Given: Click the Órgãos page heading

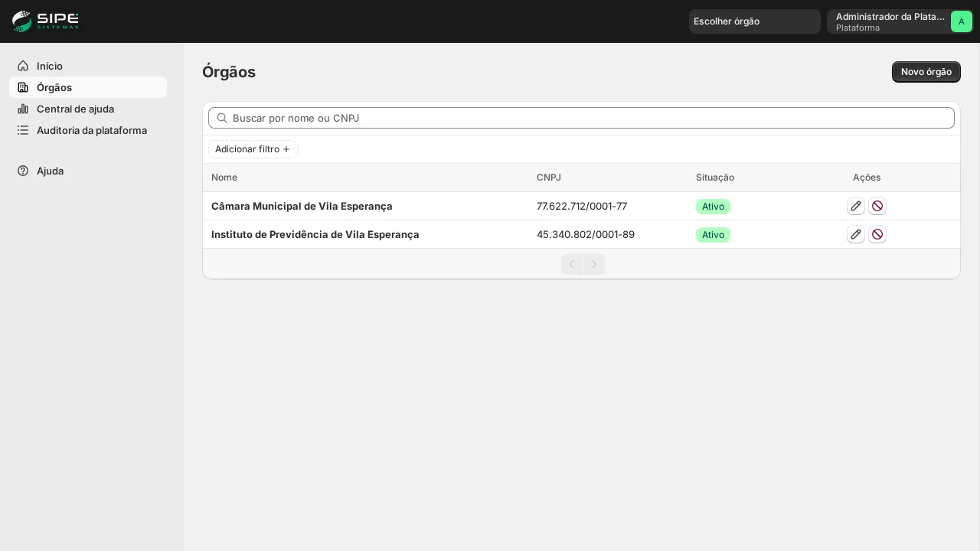Looking at the screenshot, I should pos(229,72).
